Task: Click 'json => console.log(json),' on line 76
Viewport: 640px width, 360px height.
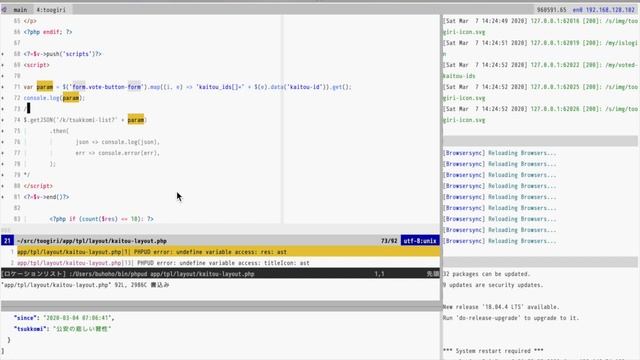Action: 118,142
